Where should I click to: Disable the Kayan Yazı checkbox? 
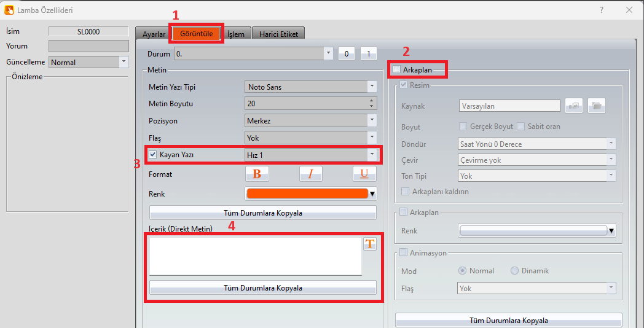pyautogui.click(x=153, y=154)
